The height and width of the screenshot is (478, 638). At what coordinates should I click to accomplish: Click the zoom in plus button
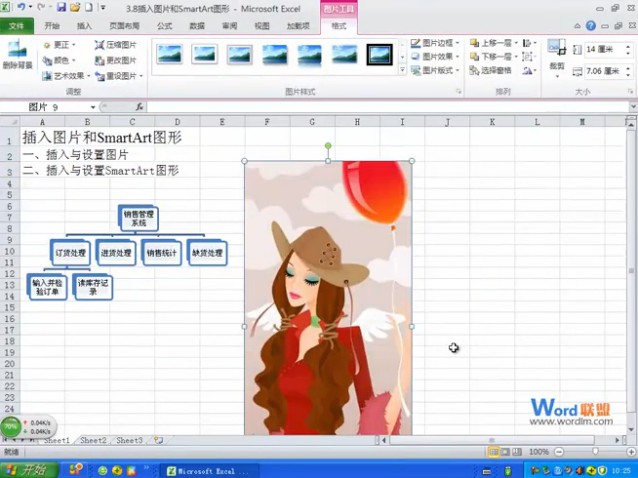coord(631,452)
